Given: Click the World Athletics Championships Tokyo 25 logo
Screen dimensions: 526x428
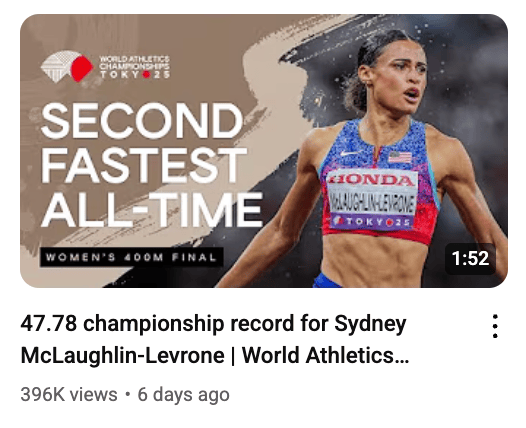Looking at the screenshot, I should tap(105, 66).
